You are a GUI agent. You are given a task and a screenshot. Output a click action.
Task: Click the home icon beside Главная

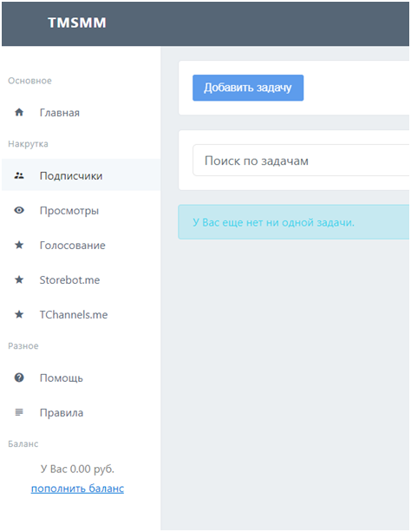point(19,112)
